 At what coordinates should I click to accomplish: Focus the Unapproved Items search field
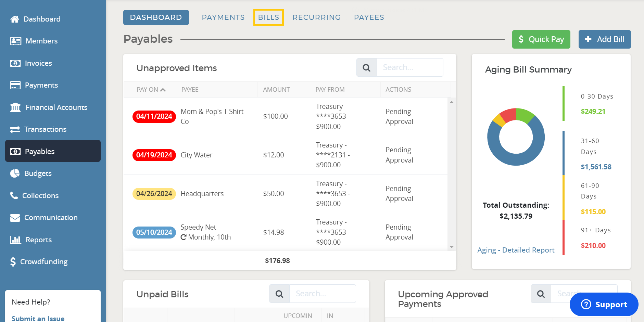click(x=409, y=68)
